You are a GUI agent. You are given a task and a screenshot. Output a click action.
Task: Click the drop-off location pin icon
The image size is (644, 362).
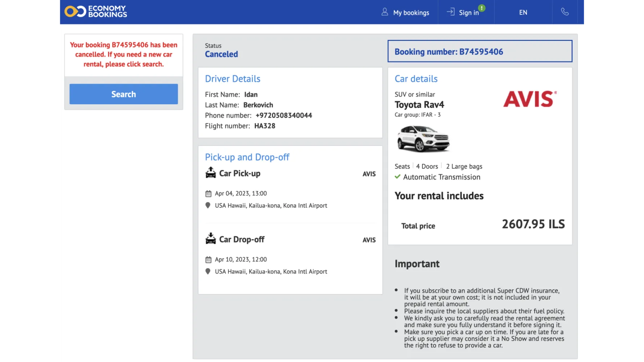(208, 271)
